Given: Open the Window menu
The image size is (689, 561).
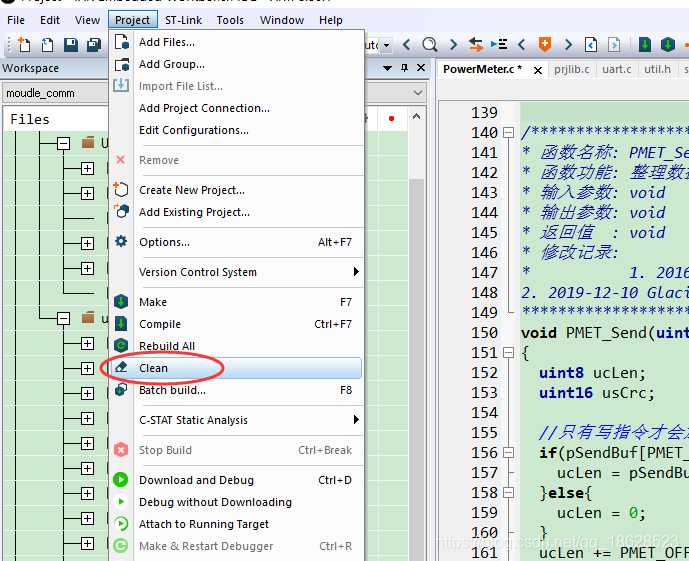Looking at the screenshot, I should pos(282,20).
